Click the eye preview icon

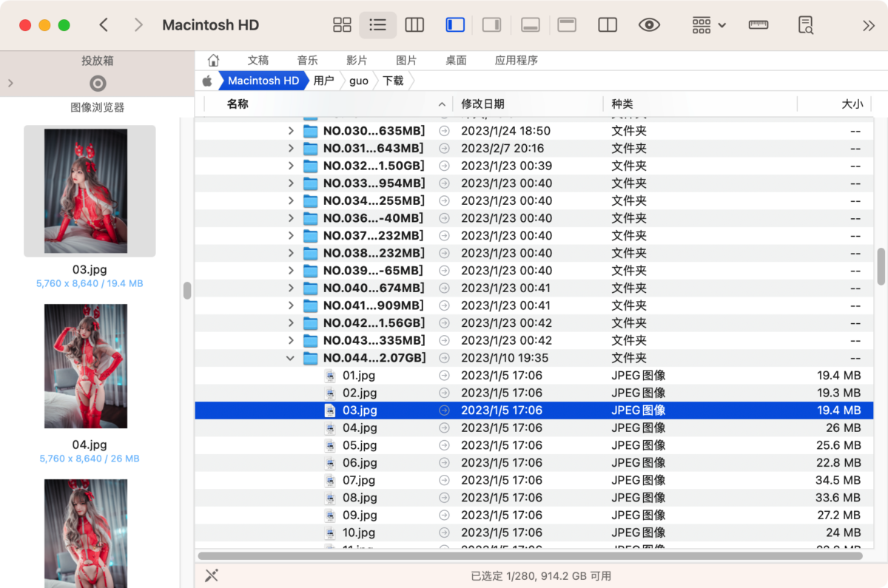649,25
